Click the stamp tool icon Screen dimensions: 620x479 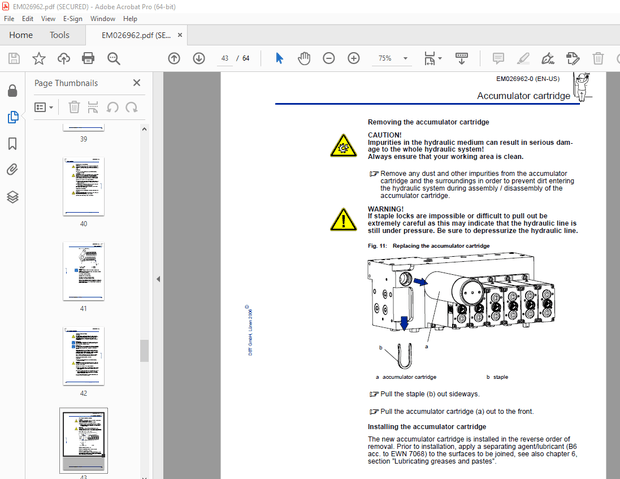(573, 59)
